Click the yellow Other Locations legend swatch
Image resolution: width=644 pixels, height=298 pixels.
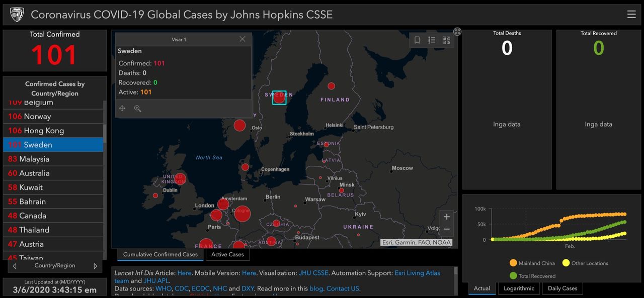point(566,263)
